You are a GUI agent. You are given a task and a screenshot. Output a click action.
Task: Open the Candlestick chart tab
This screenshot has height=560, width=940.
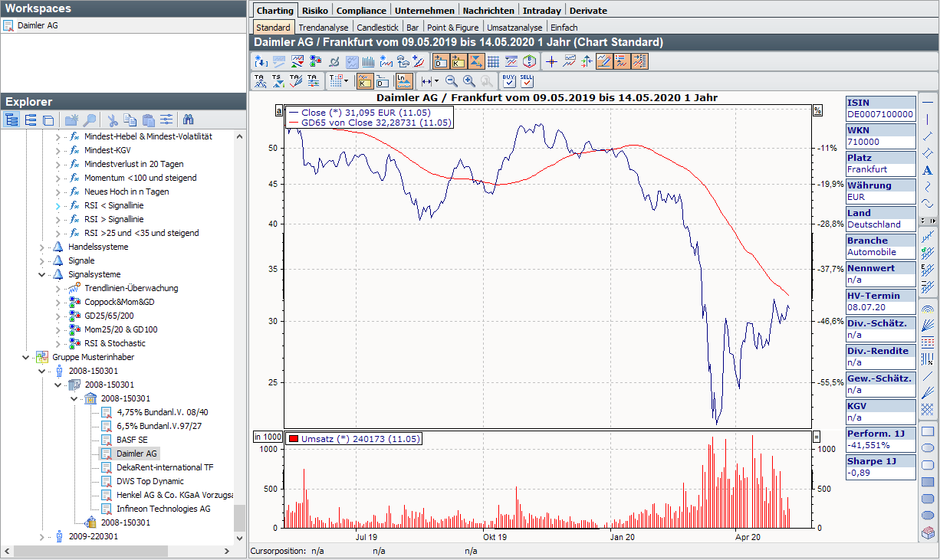[x=378, y=28]
